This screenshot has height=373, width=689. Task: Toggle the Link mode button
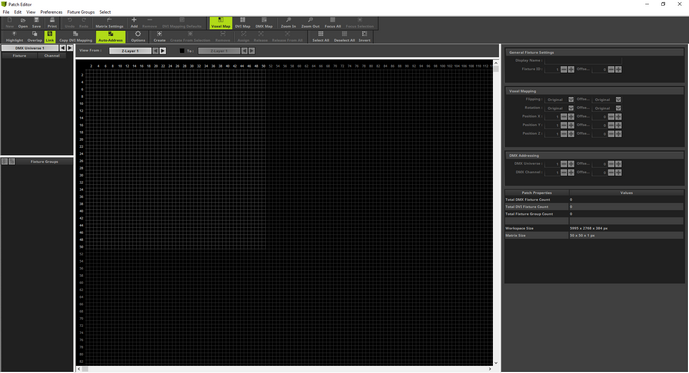click(x=50, y=37)
